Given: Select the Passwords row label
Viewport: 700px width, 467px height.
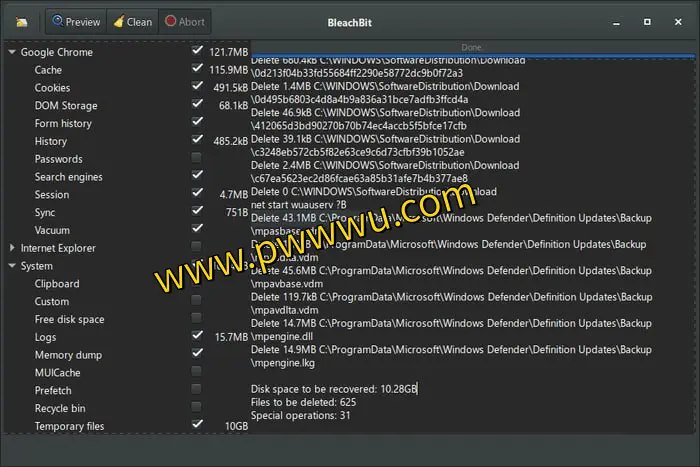Looking at the screenshot, I should pos(58,159).
